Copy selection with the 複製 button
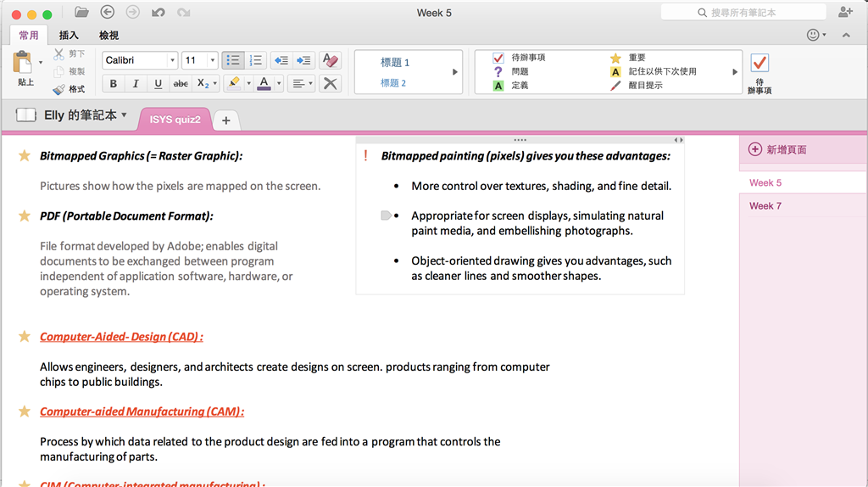Viewport: 868px width, 487px height. pyautogui.click(x=70, y=71)
